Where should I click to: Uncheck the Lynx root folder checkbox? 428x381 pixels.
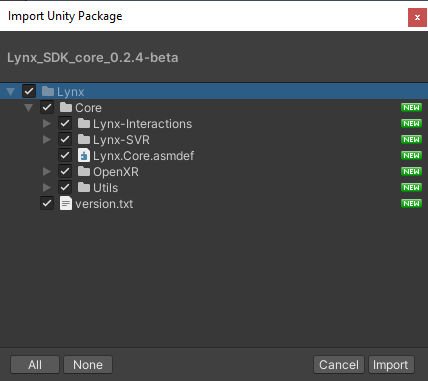(29, 91)
